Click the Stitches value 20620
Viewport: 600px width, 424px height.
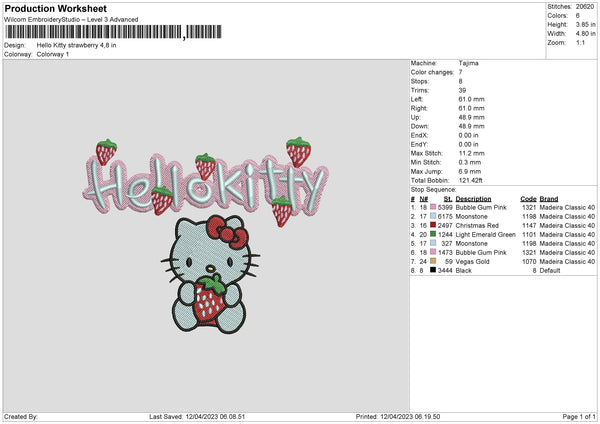(585, 7)
